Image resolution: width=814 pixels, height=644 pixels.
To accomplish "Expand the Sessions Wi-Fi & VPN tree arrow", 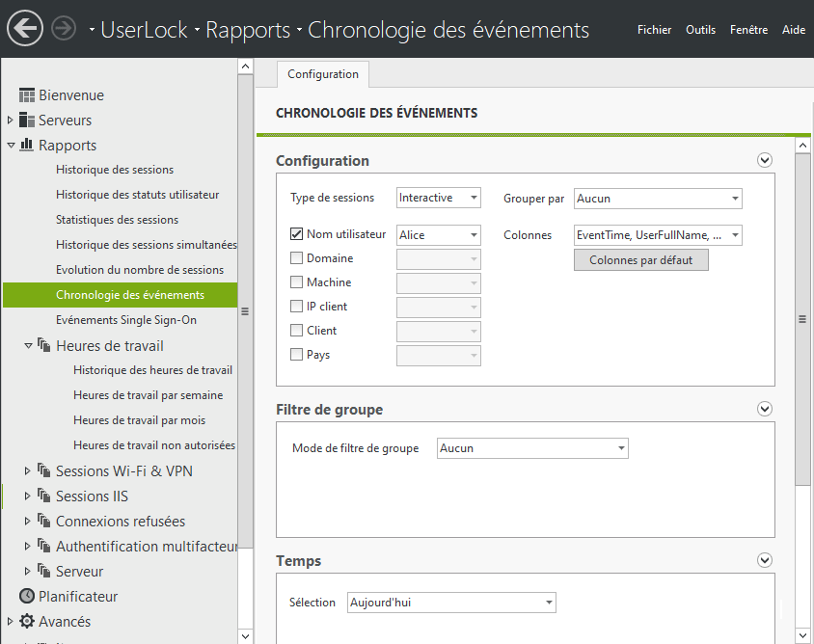I will pos(28,470).
